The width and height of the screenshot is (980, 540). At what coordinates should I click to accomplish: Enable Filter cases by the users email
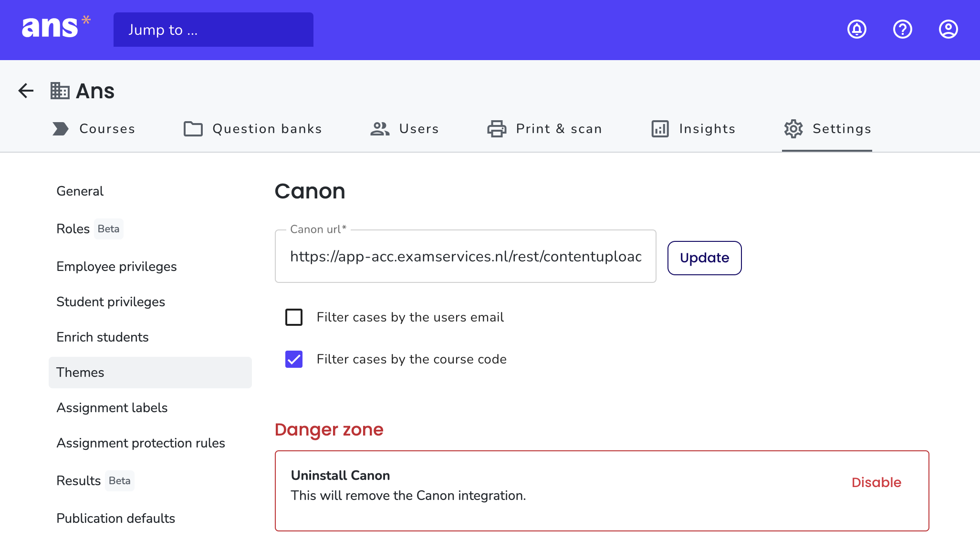pyautogui.click(x=294, y=317)
